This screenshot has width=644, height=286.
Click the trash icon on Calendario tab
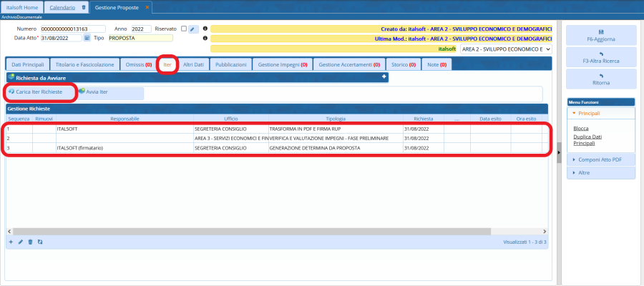84,7
